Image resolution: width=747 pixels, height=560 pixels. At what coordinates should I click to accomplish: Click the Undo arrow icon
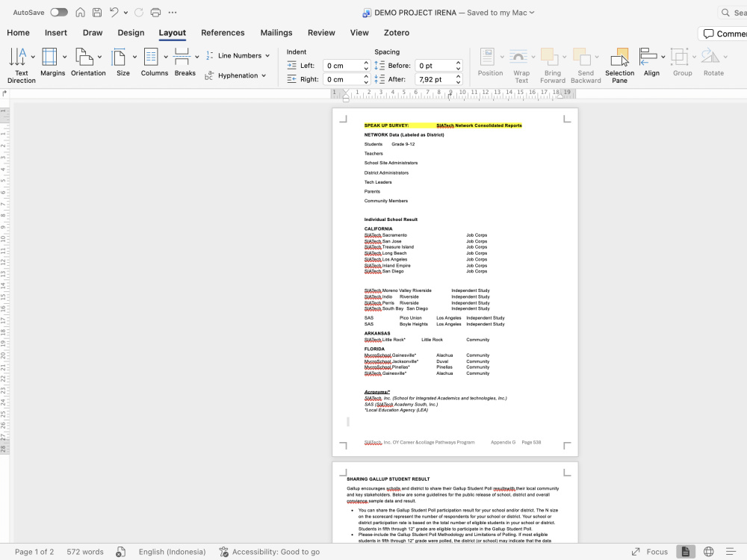coord(114,13)
